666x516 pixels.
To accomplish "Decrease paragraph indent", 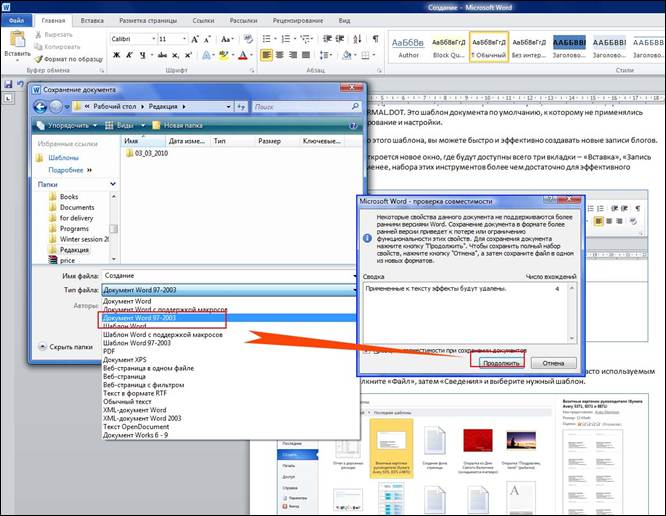I will pyautogui.click(x=327, y=39).
